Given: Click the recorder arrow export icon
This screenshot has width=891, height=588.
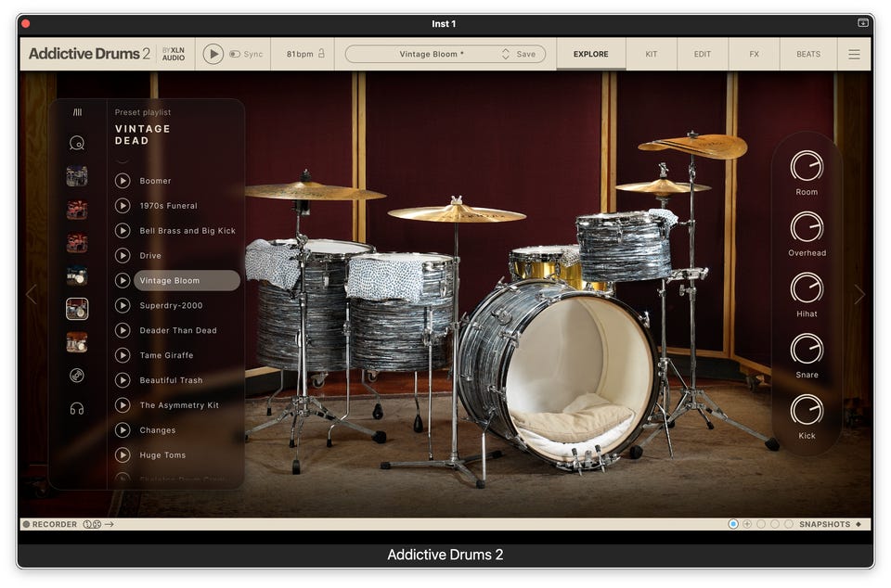Looking at the screenshot, I should [x=110, y=524].
